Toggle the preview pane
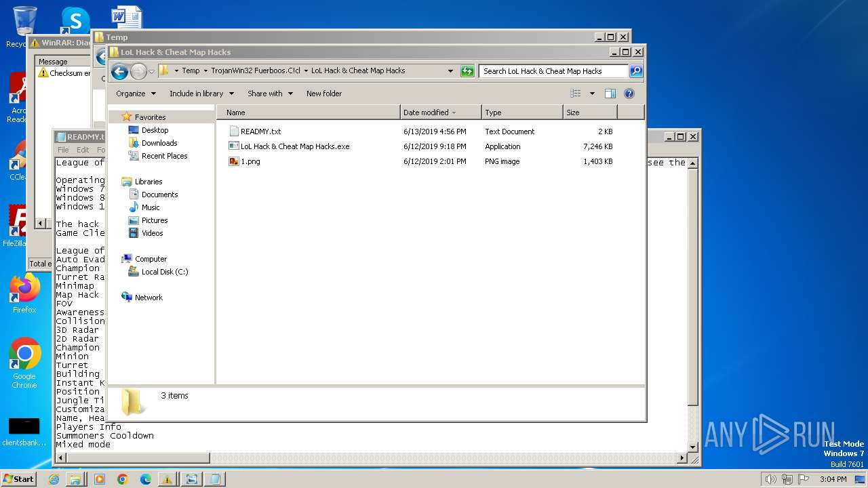 [x=610, y=94]
